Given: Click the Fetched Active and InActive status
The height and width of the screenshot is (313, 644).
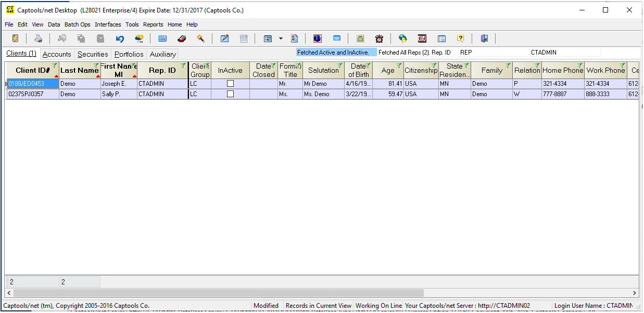Looking at the screenshot, I should coord(336,52).
